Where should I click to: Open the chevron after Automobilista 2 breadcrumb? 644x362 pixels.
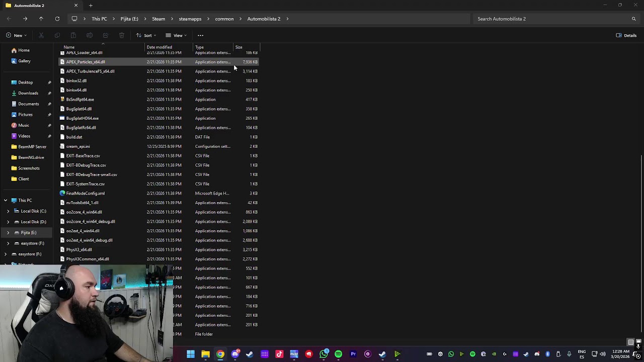pos(287,19)
